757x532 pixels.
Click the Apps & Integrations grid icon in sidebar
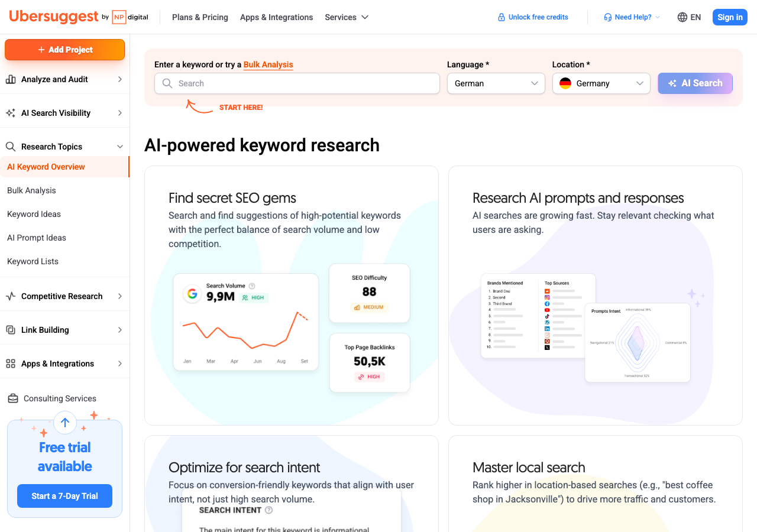pos(11,364)
